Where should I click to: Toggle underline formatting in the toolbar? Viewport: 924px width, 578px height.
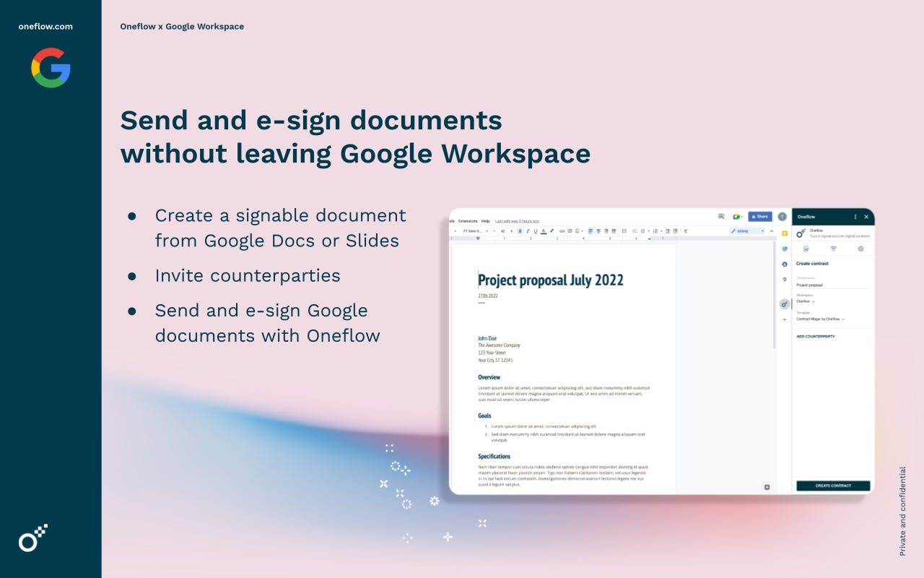(x=536, y=231)
